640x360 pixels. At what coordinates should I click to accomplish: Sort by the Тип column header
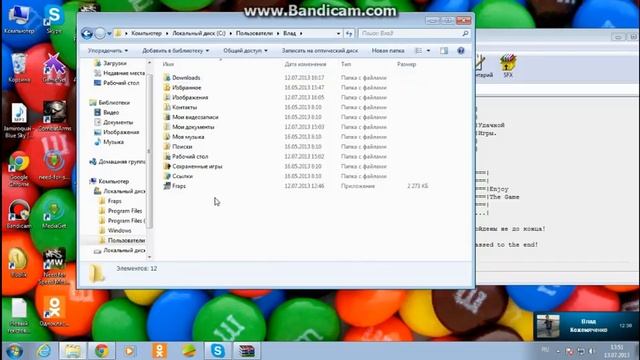click(346, 64)
